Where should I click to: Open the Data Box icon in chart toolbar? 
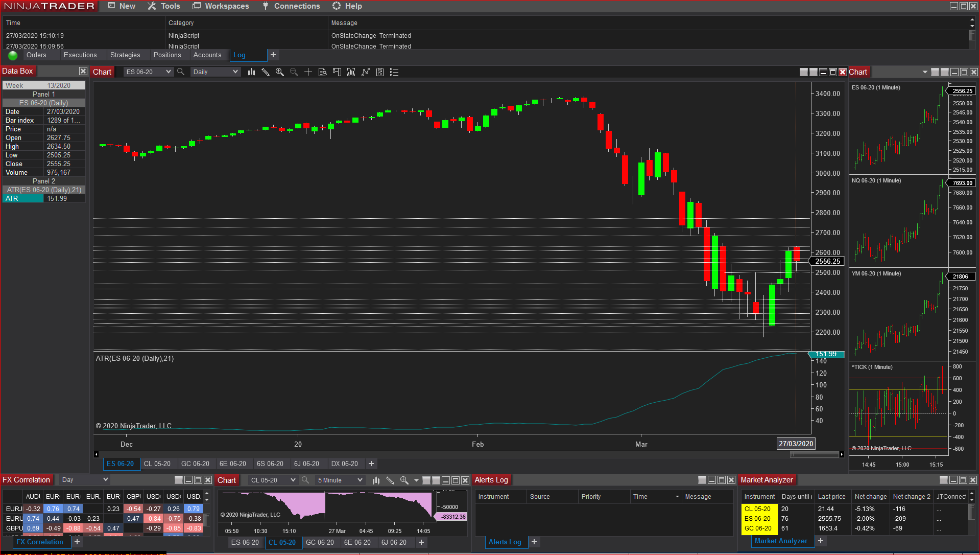pyautogui.click(x=322, y=72)
